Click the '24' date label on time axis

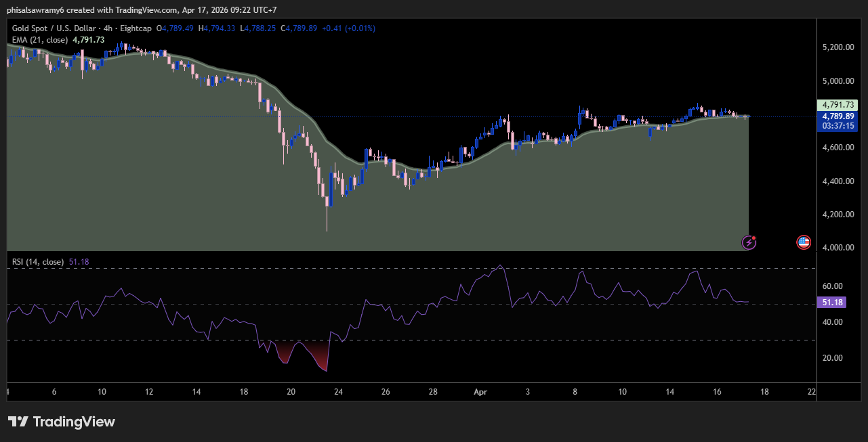click(339, 392)
